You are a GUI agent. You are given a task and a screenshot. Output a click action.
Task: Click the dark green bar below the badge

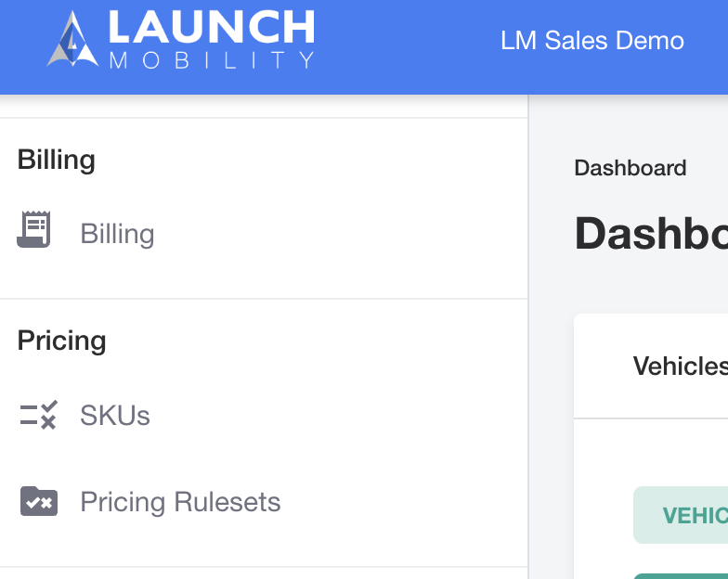(681, 576)
